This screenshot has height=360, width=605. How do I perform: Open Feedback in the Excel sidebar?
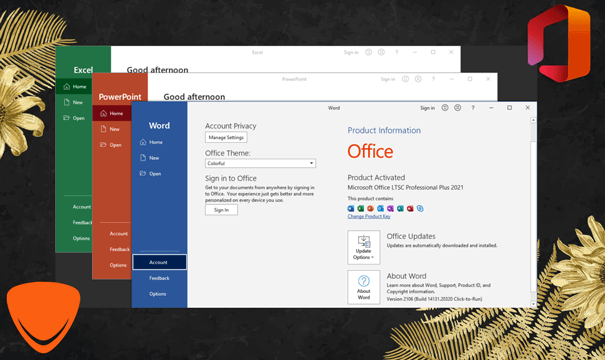pyautogui.click(x=82, y=223)
